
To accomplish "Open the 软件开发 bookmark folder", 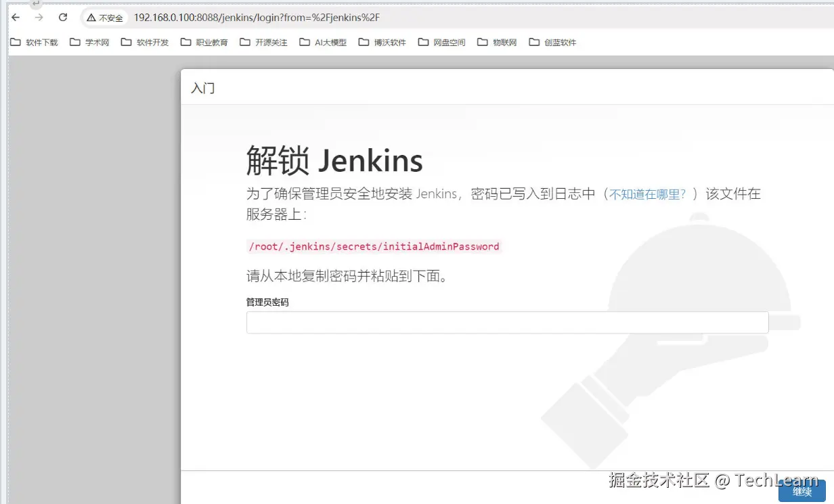I will (x=145, y=42).
